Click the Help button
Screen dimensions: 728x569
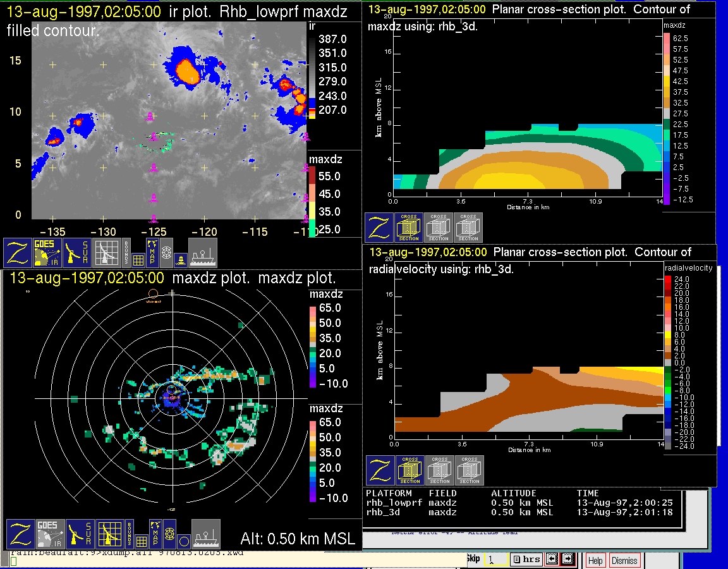click(595, 560)
